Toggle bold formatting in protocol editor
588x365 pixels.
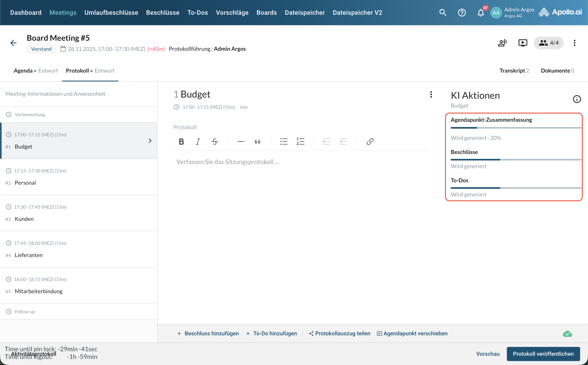[x=181, y=142]
